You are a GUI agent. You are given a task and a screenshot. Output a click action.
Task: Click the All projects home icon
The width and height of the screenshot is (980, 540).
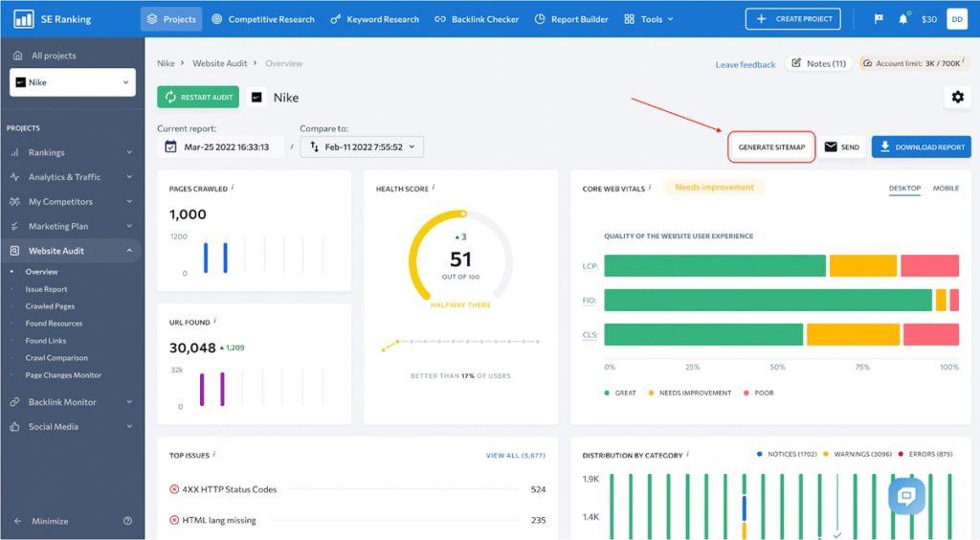[x=17, y=56]
